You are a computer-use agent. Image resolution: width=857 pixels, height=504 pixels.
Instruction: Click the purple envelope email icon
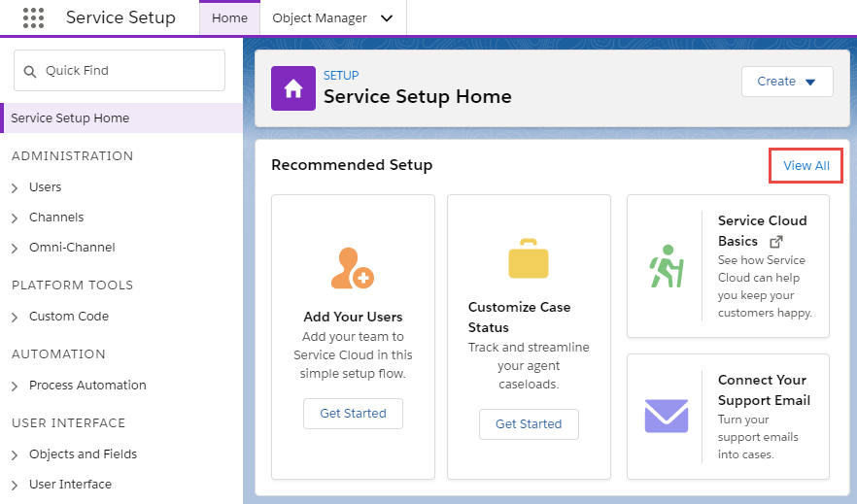pyautogui.click(x=667, y=416)
